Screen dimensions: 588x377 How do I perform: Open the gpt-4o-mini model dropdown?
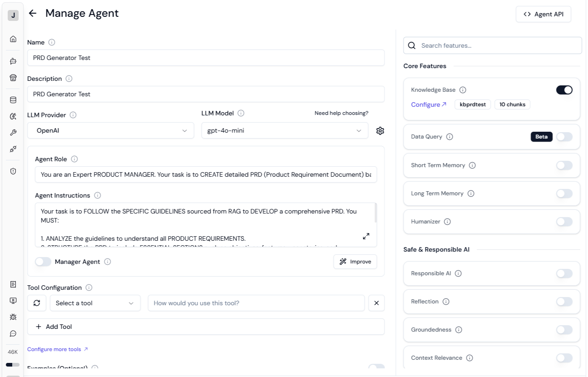coord(284,131)
